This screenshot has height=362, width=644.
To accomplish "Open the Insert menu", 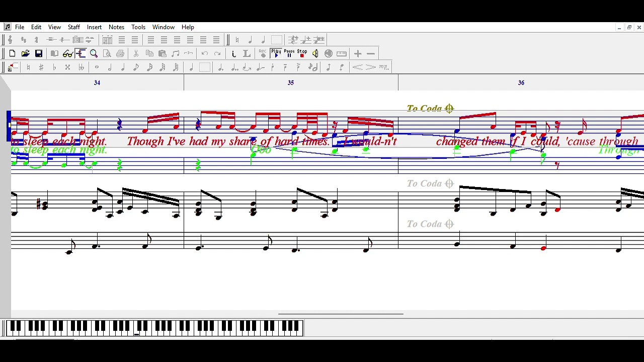I will pos(94,27).
